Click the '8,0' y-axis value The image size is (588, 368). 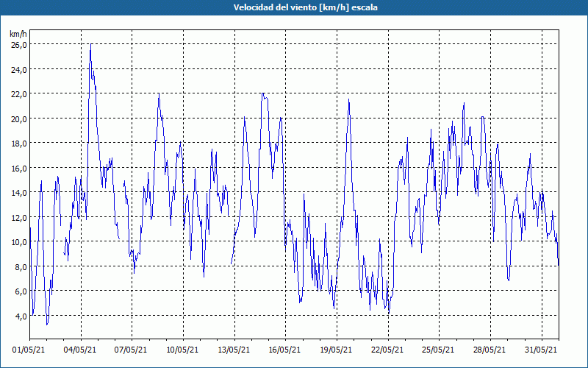pos(21,266)
